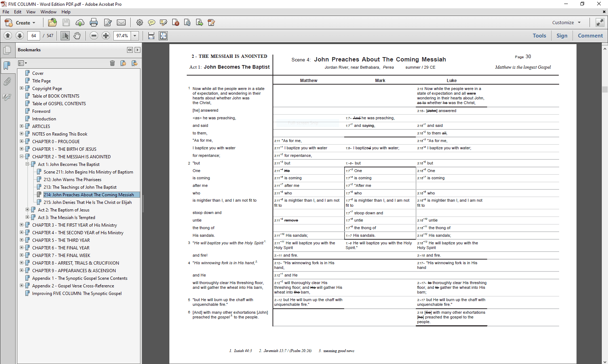Open the Create dropdown
Image resolution: width=608 pixels, height=364 pixels.
click(x=20, y=22)
